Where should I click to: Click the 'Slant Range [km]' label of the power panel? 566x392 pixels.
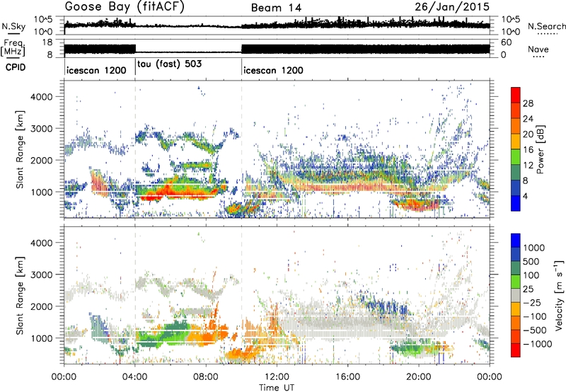20,149
